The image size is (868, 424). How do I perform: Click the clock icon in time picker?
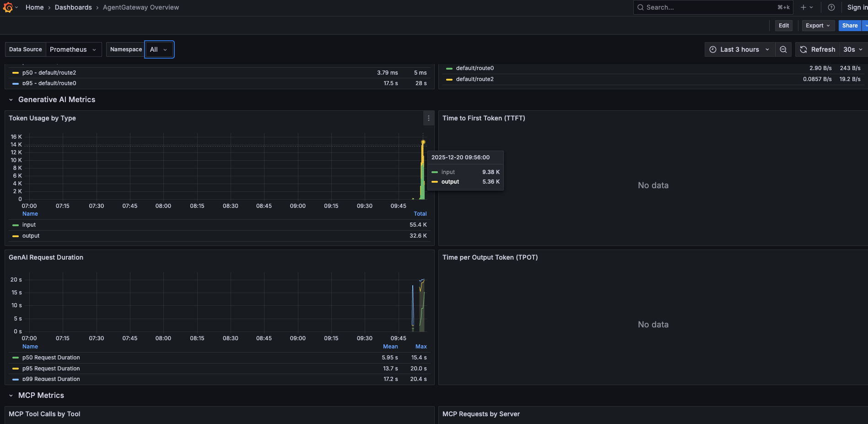[713, 49]
